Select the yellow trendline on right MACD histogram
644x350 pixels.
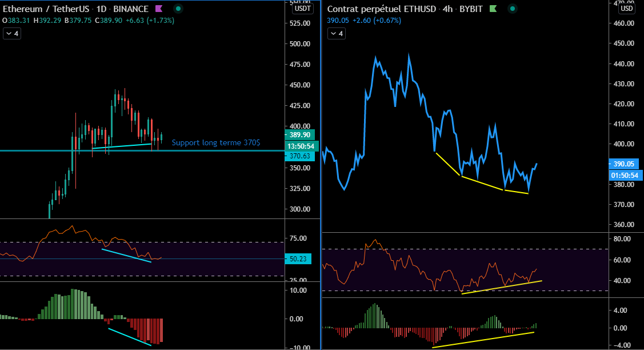(x=483, y=340)
